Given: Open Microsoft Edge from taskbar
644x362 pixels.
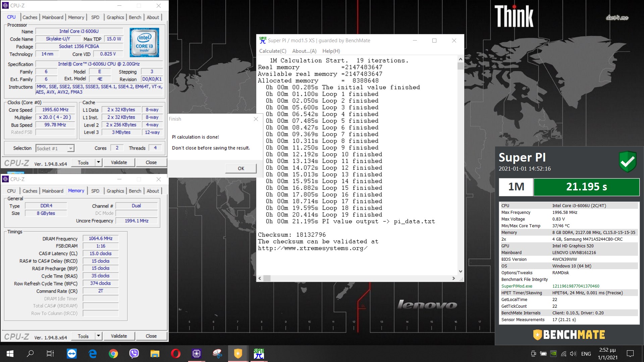Looking at the screenshot, I should 93,354.
